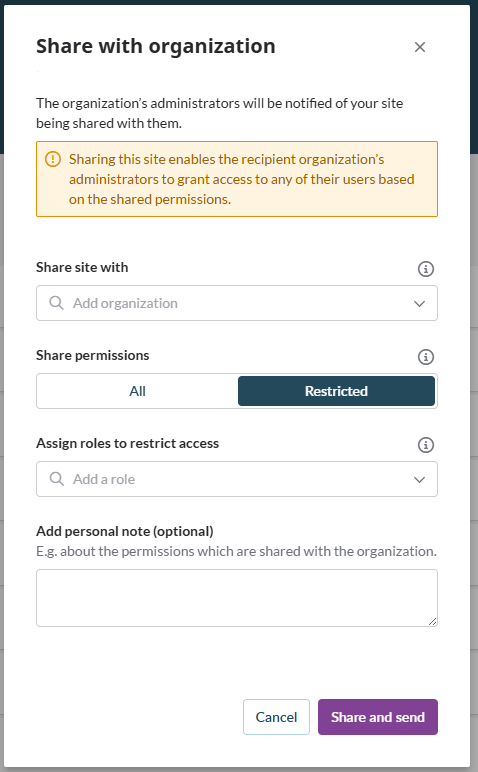View info for Assign roles to restrict access

426,445
